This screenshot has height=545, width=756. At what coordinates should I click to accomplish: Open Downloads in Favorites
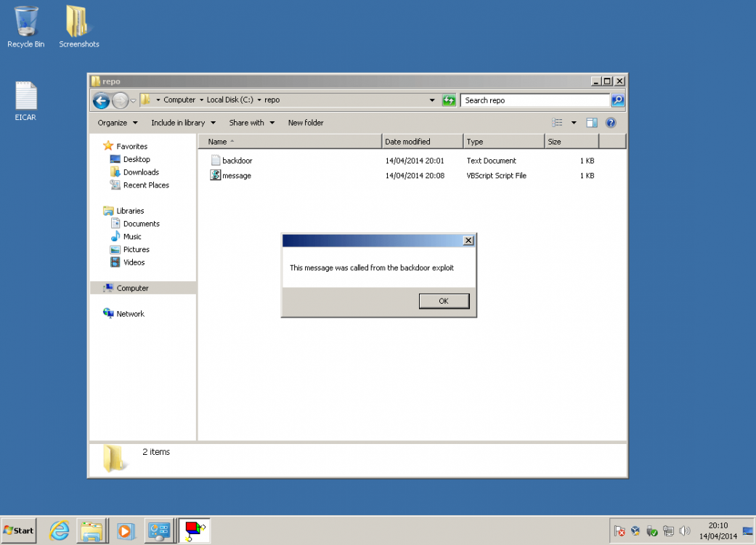point(134,172)
